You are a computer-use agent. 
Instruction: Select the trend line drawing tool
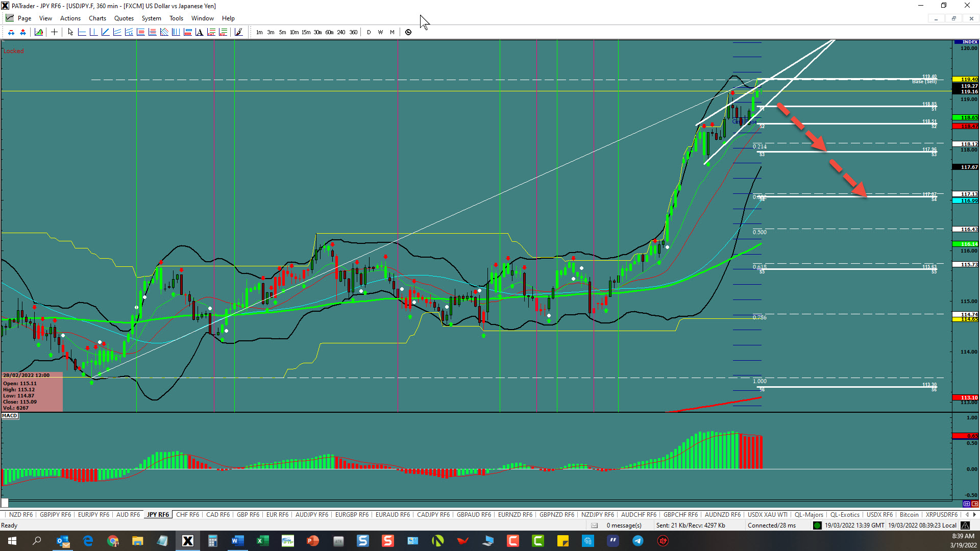(105, 32)
